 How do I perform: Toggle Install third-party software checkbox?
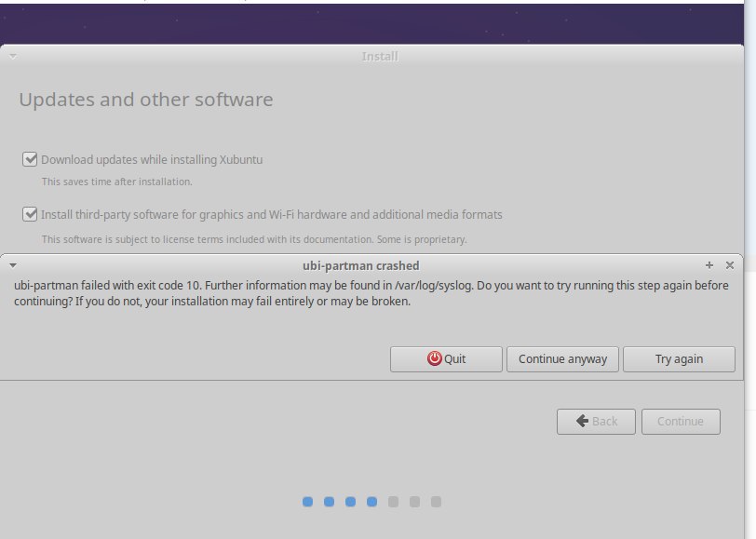click(x=30, y=214)
